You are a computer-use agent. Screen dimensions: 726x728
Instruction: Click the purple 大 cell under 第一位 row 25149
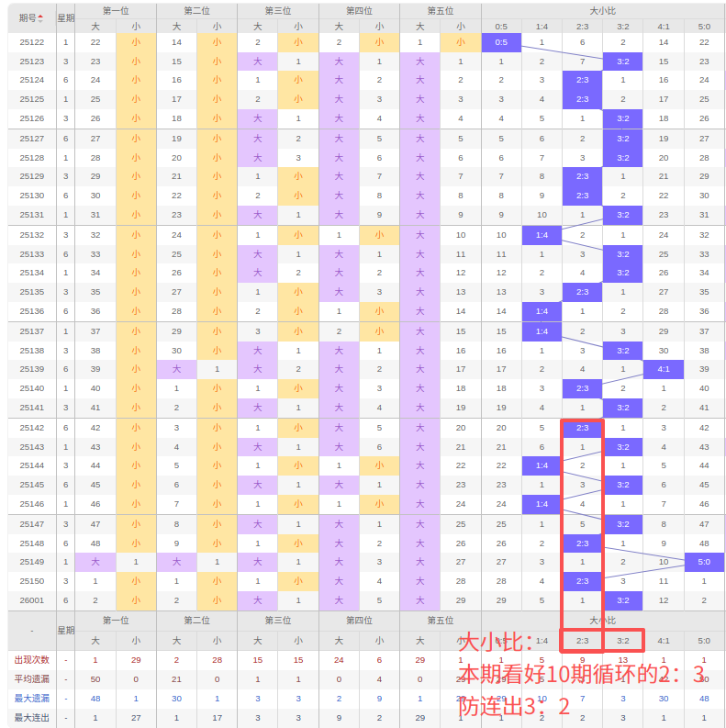pos(95,562)
